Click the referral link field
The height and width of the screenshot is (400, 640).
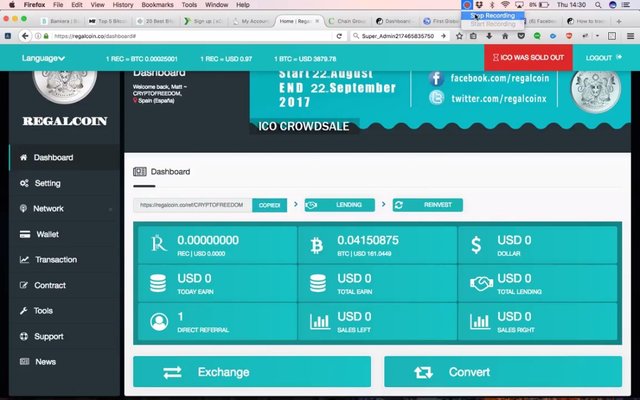[193, 205]
